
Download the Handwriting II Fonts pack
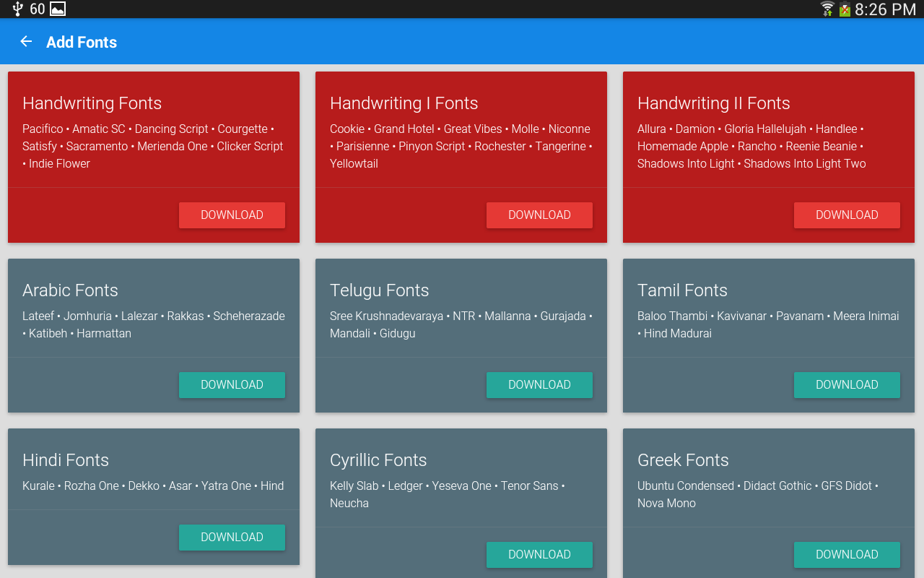847,215
